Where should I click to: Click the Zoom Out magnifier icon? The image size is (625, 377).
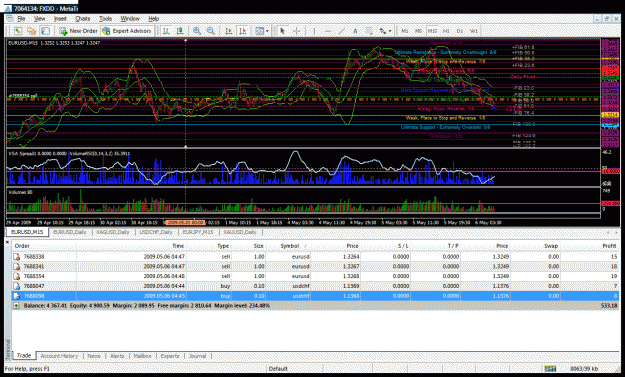point(211,31)
